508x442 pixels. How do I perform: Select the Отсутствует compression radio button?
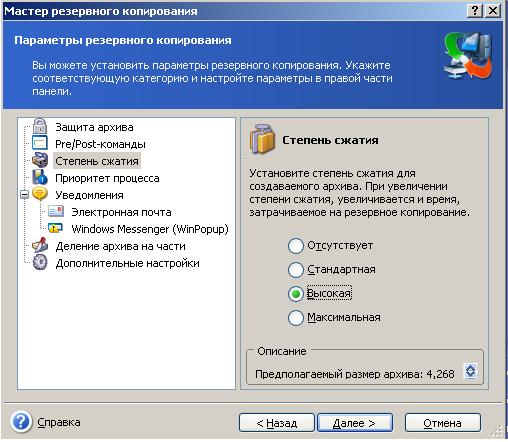(296, 246)
